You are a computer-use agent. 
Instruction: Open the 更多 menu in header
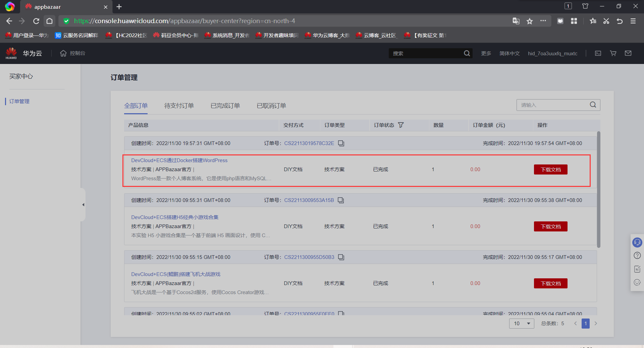[x=486, y=53]
